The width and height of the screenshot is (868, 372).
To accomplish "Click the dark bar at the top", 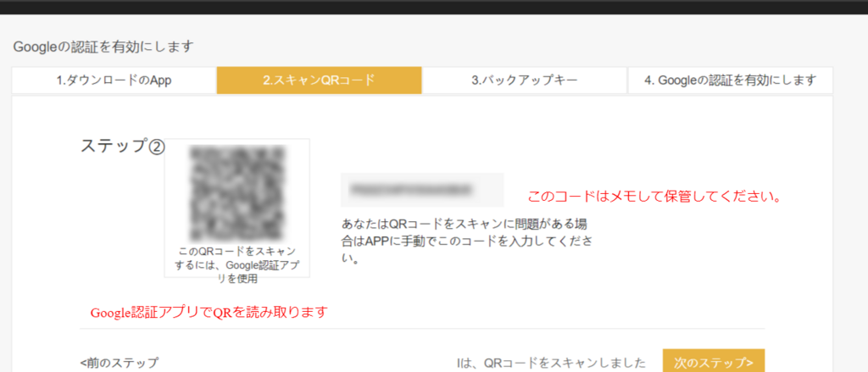I will [434, 7].
